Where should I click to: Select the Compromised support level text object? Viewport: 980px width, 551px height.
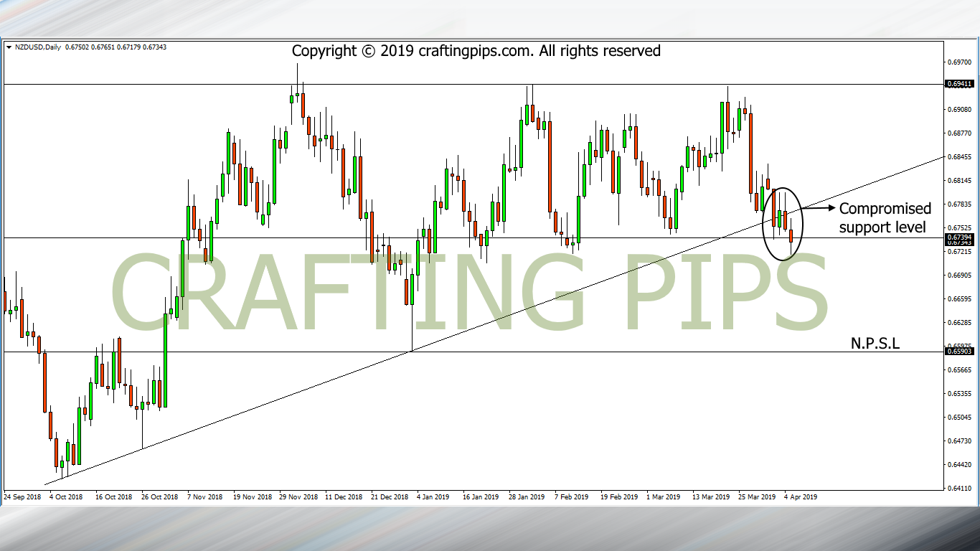coord(885,218)
